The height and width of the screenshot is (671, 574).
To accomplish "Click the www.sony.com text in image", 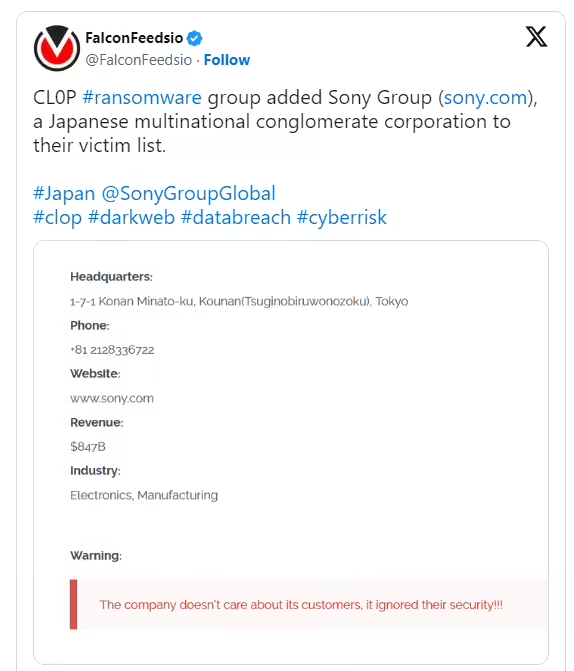I will pos(112,398).
